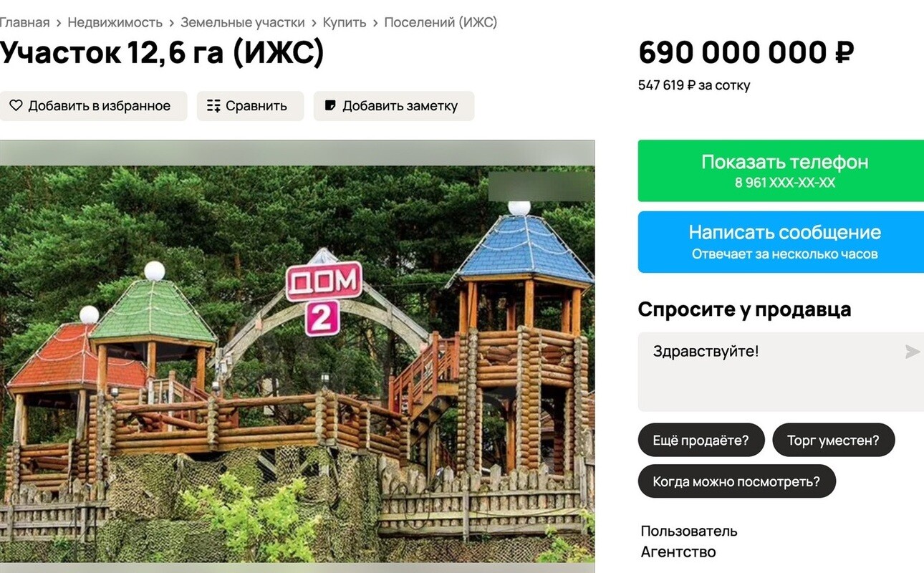The height and width of the screenshot is (573, 924).
Task: Click the heart icon for favorites
Action: (x=16, y=106)
